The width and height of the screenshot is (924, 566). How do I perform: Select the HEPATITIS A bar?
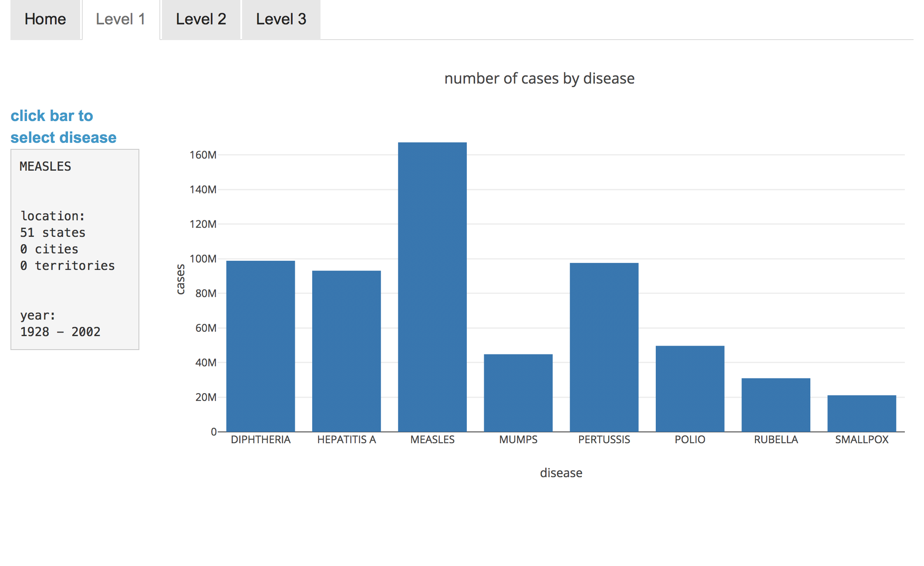click(x=346, y=351)
